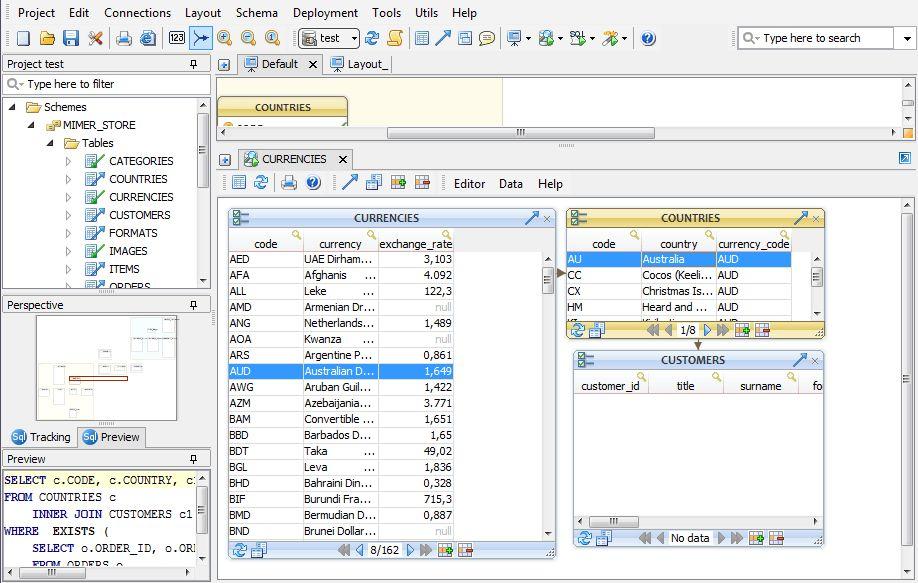Focus the Type here to filter field
The height and width of the screenshot is (583, 918).
(x=107, y=84)
